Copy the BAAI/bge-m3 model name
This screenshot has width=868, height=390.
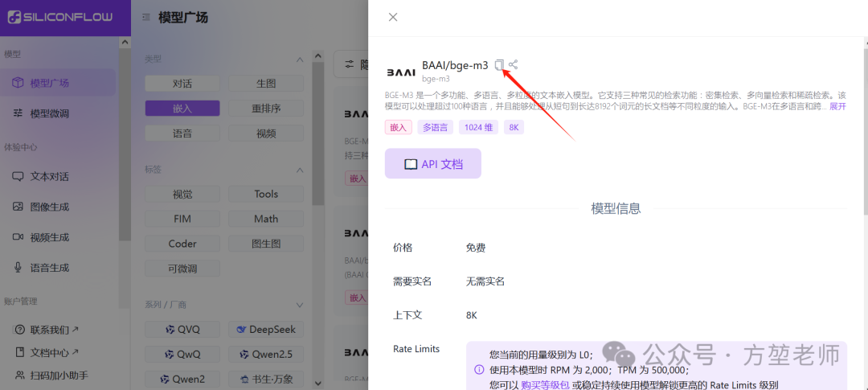(x=499, y=65)
